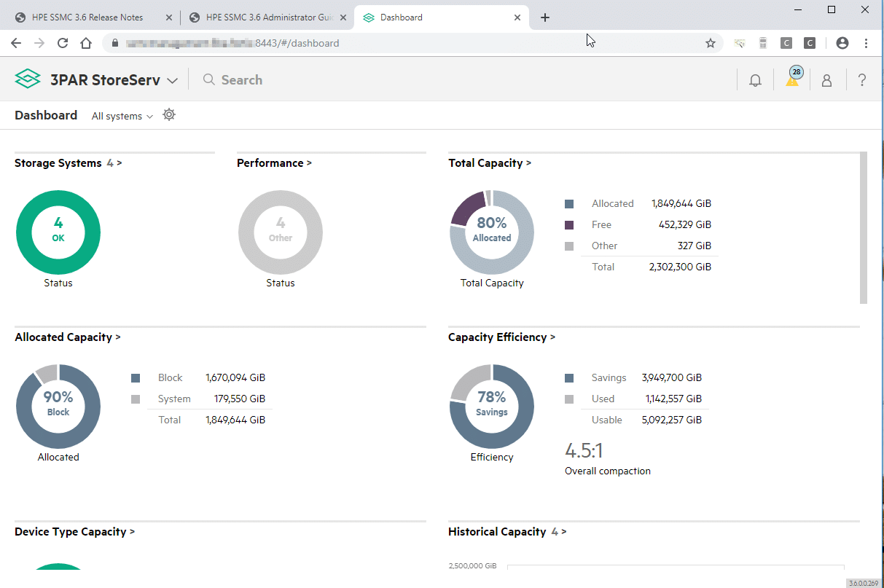
Task: Go to browser home page icon
Action: [86, 43]
